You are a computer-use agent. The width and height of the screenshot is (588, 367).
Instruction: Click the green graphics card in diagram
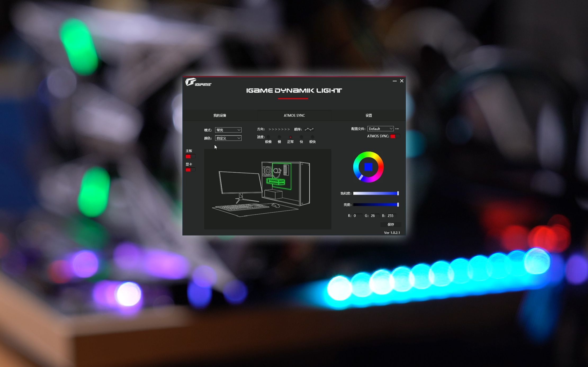[276, 182]
